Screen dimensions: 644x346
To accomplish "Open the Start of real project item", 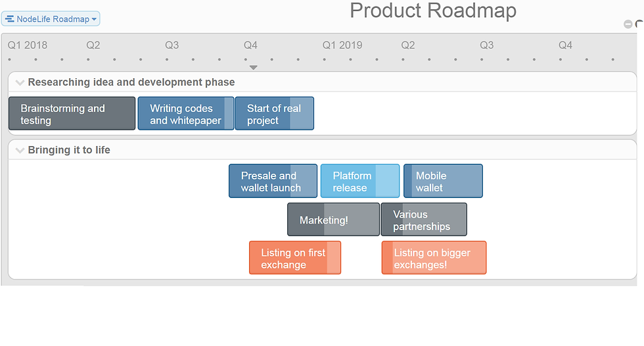I will [x=275, y=114].
